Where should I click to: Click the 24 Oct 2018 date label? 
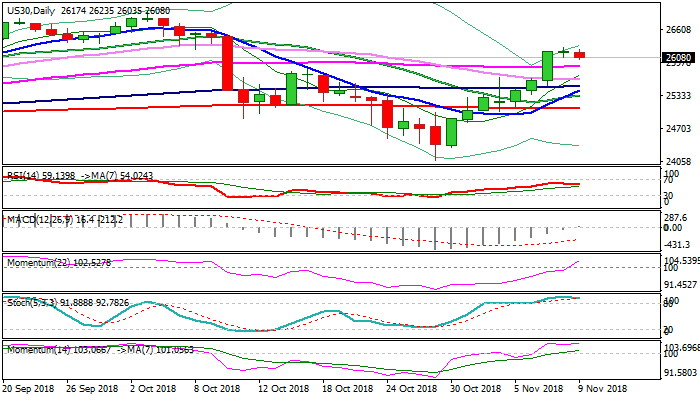pos(411,388)
